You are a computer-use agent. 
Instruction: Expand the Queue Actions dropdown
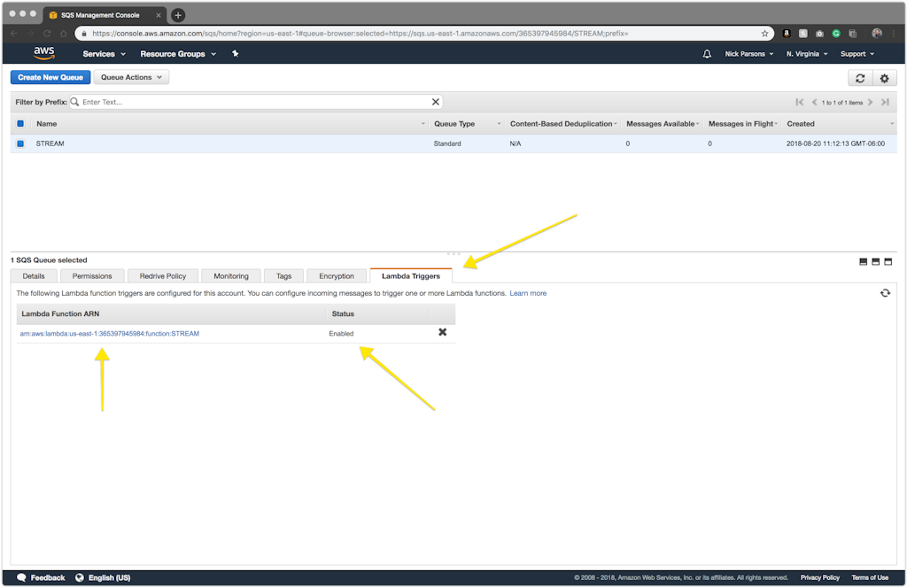131,78
